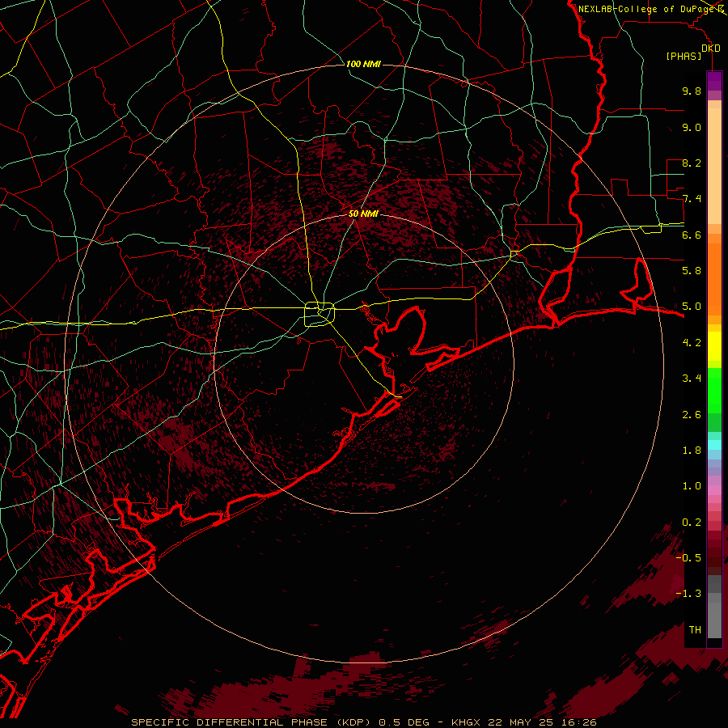Click the 0.2 value on the color scale
The height and width of the screenshot is (728, 728).
point(692,523)
